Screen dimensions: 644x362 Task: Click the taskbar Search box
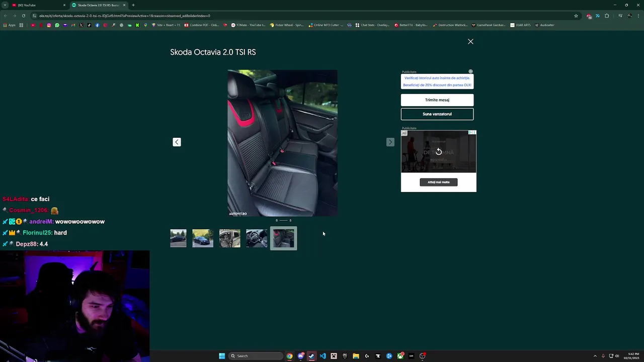[256, 356]
